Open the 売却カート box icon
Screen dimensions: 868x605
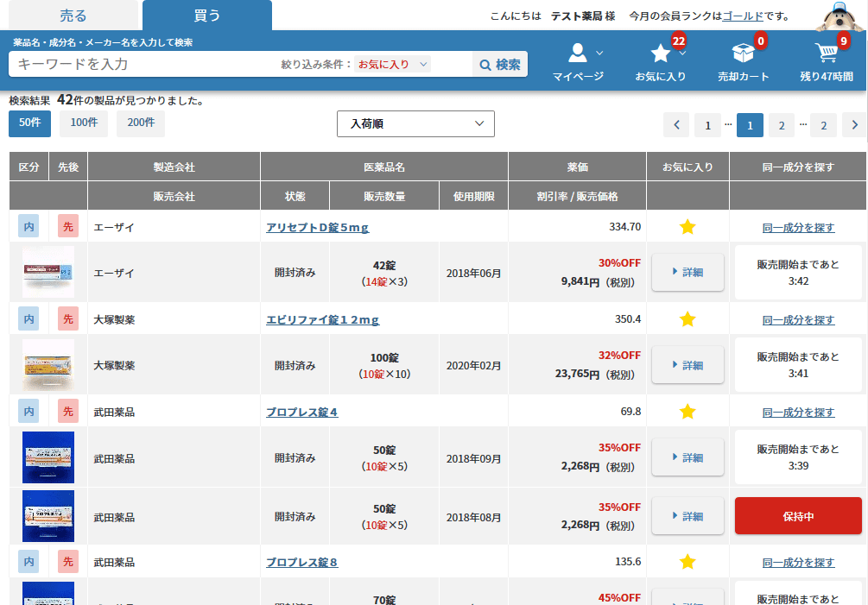(743, 54)
